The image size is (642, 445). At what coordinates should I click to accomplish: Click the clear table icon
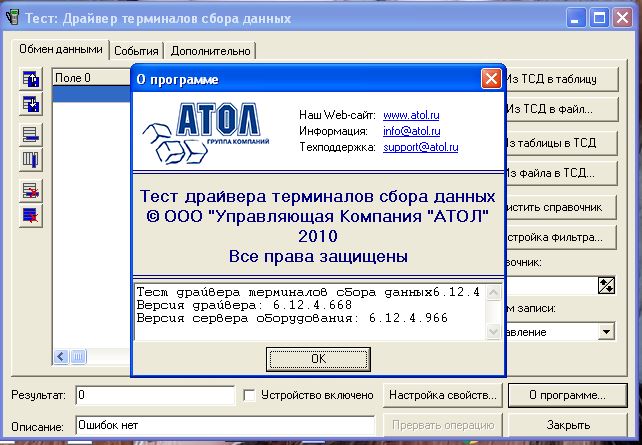click(31, 212)
